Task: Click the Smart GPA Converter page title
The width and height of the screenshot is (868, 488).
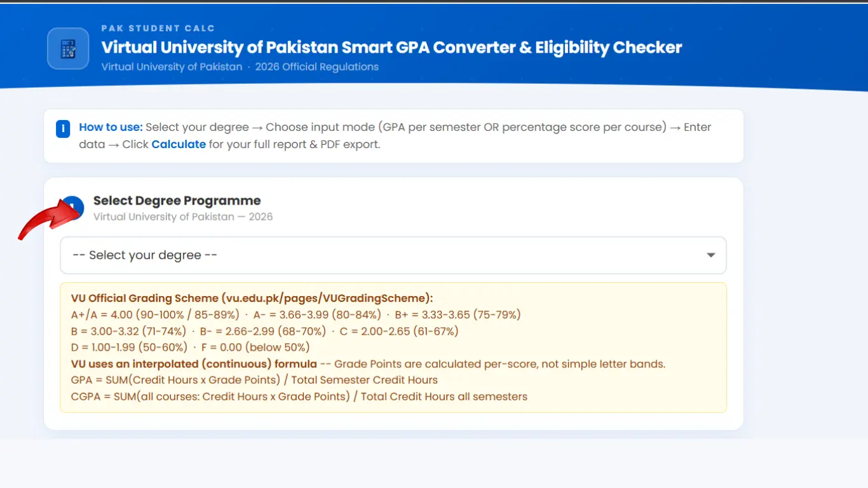Action: click(x=391, y=47)
